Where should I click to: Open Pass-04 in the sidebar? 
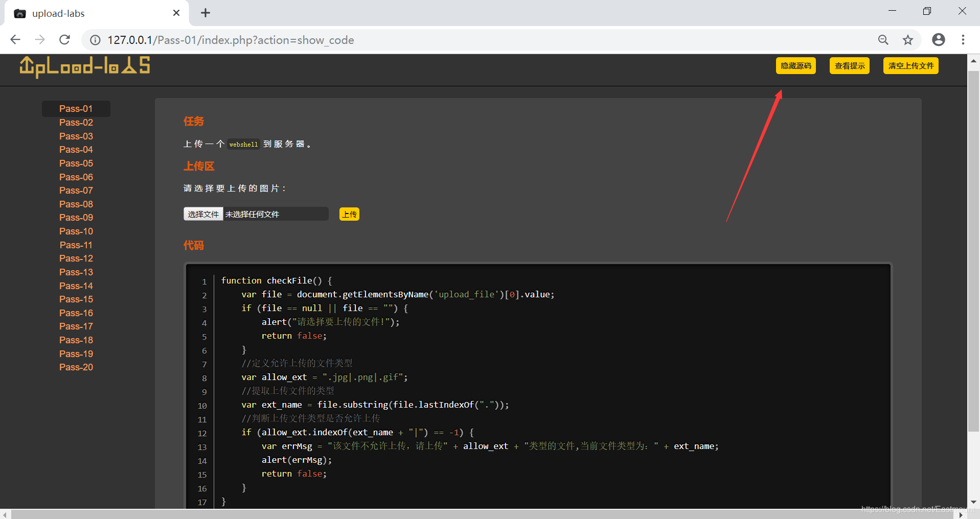76,150
